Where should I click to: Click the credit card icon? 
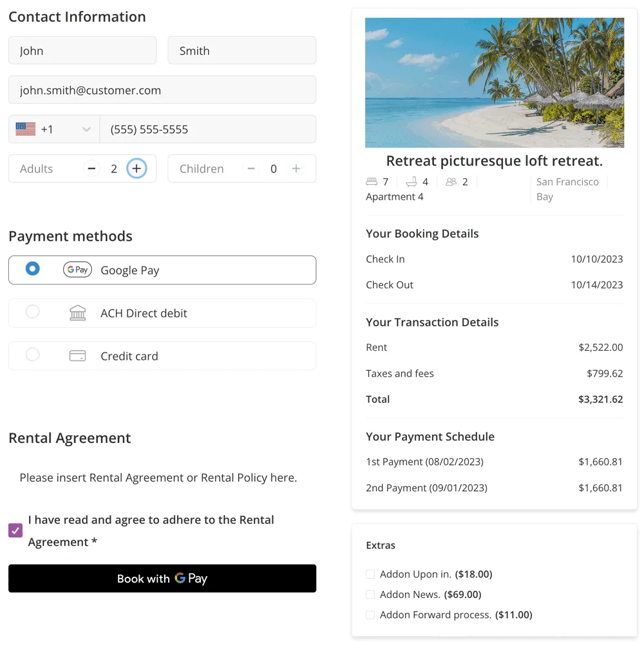pos(77,356)
